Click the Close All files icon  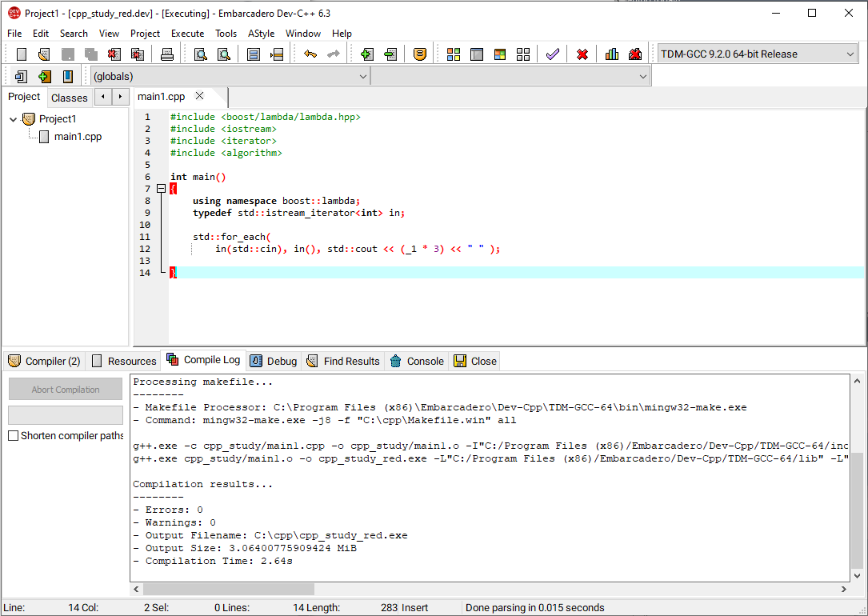(138, 54)
